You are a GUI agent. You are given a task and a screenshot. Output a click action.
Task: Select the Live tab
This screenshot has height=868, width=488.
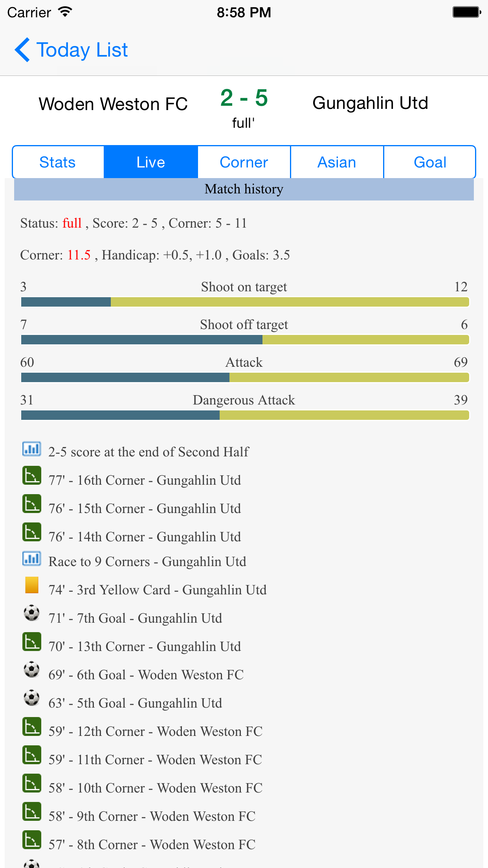coord(151,162)
